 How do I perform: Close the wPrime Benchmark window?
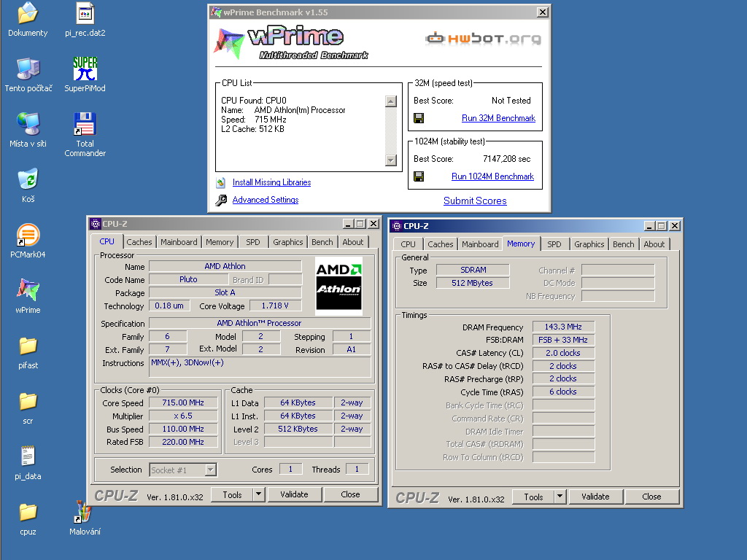pos(542,12)
